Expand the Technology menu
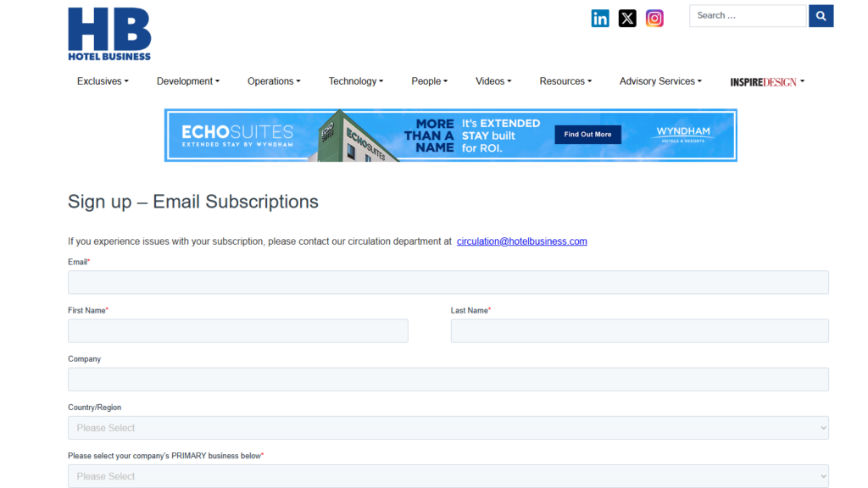 coord(356,81)
